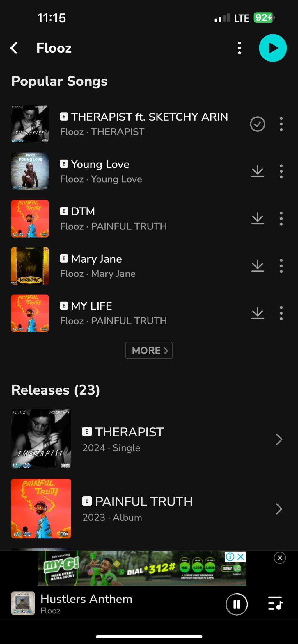Play all Flooz songs with cyan button
Image resolution: width=298 pixels, height=644 pixels.
(x=273, y=48)
